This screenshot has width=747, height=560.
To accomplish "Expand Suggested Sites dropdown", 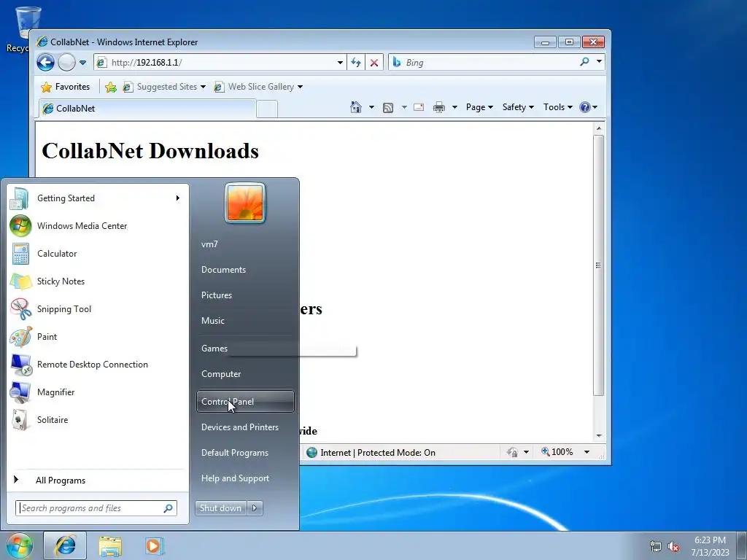I will (203, 87).
